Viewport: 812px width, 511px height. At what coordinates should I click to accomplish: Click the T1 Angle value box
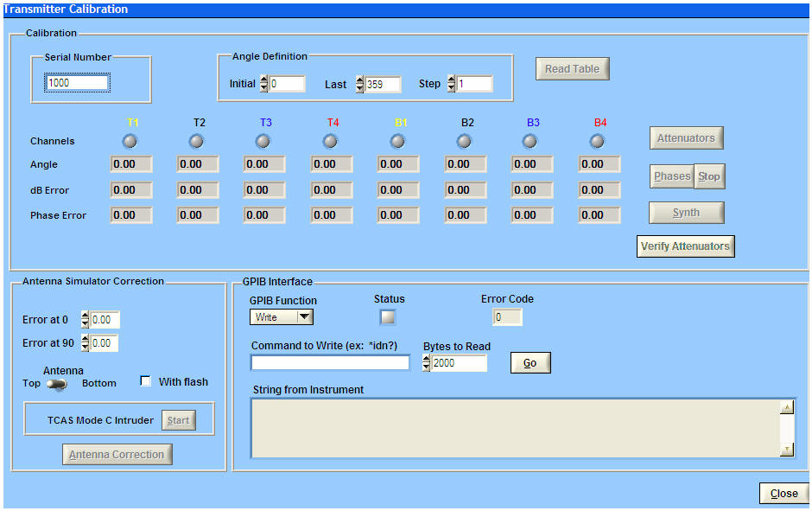[x=131, y=164]
